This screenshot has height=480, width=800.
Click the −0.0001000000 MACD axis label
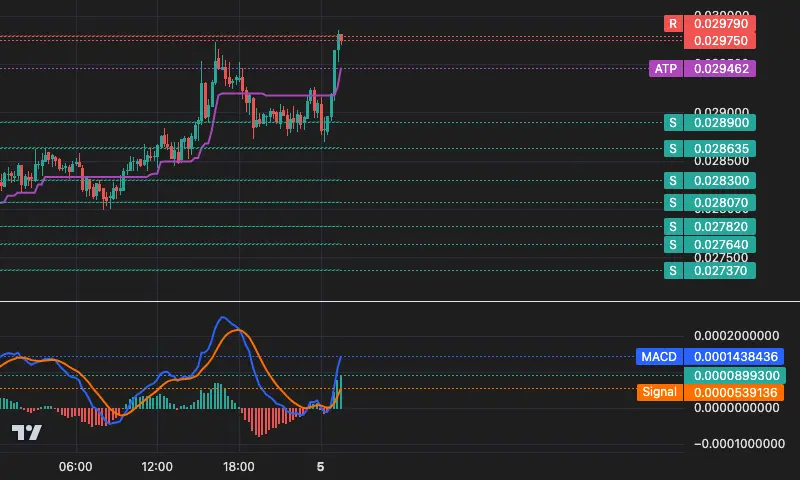(739, 444)
